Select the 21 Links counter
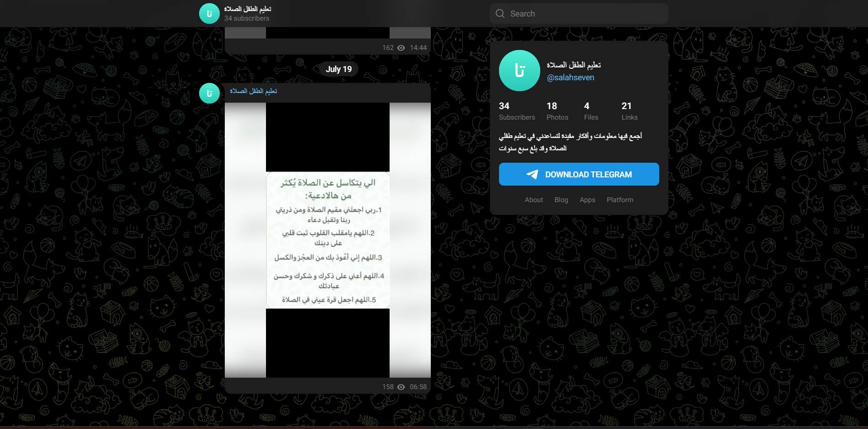 point(629,111)
